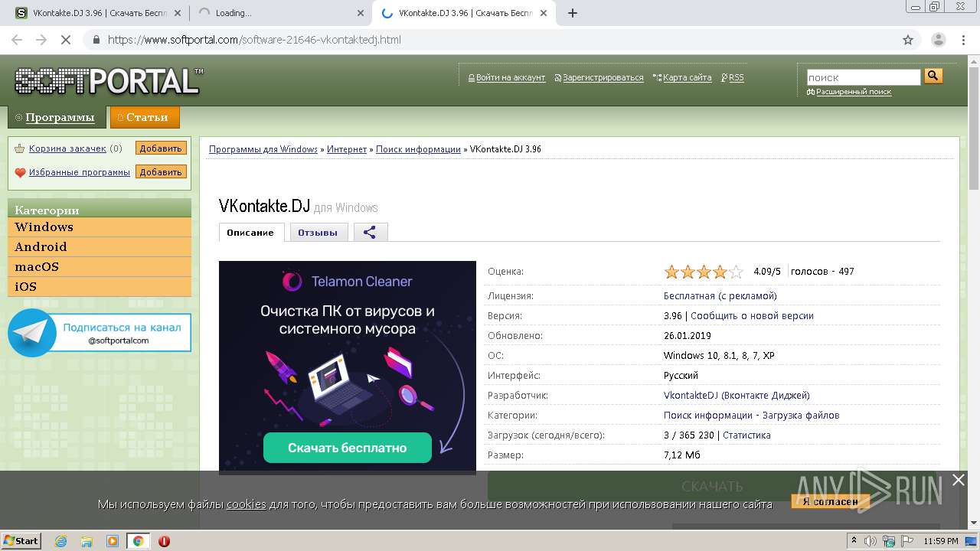Image resolution: width=980 pixels, height=551 pixels.
Task: Click the SoftPortal logo
Action: (x=109, y=80)
